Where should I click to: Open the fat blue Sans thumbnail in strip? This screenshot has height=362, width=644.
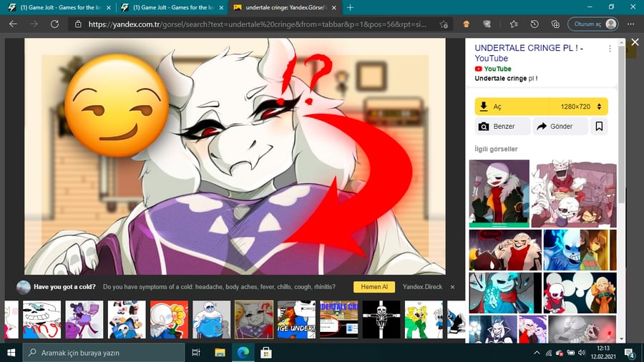pyautogui.click(x=211, y=319)
